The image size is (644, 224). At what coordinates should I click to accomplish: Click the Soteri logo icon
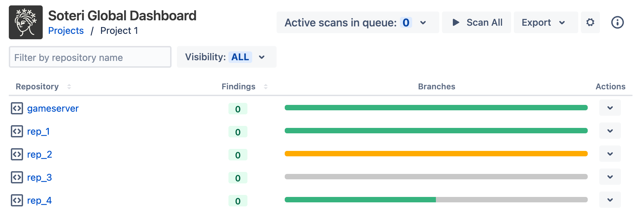pyautogui.click(x=26, y=22)
